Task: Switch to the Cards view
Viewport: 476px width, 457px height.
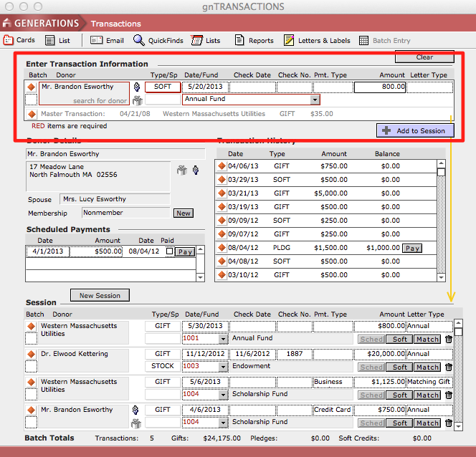Action: pyautogui.click(x=19, y=41)
